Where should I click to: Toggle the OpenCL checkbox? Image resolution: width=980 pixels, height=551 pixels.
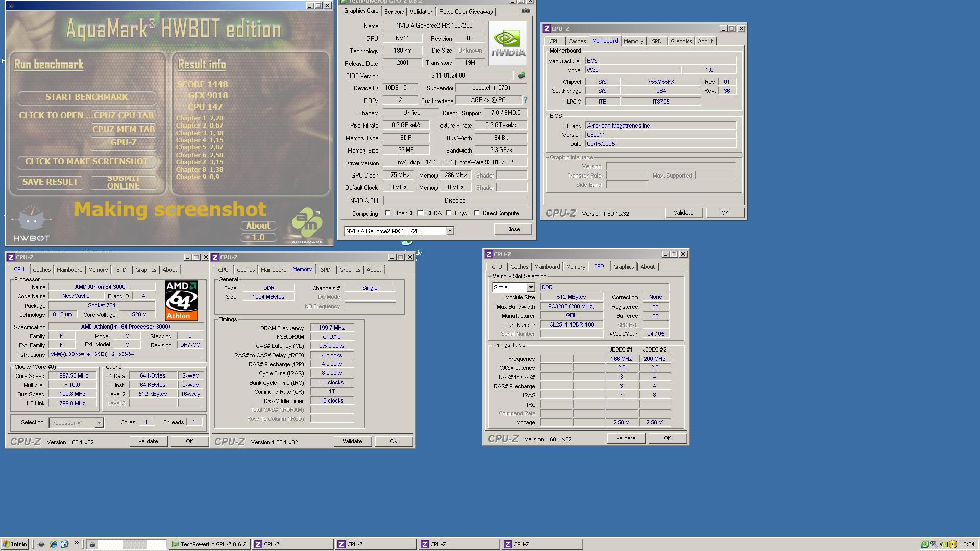point(388,213)
